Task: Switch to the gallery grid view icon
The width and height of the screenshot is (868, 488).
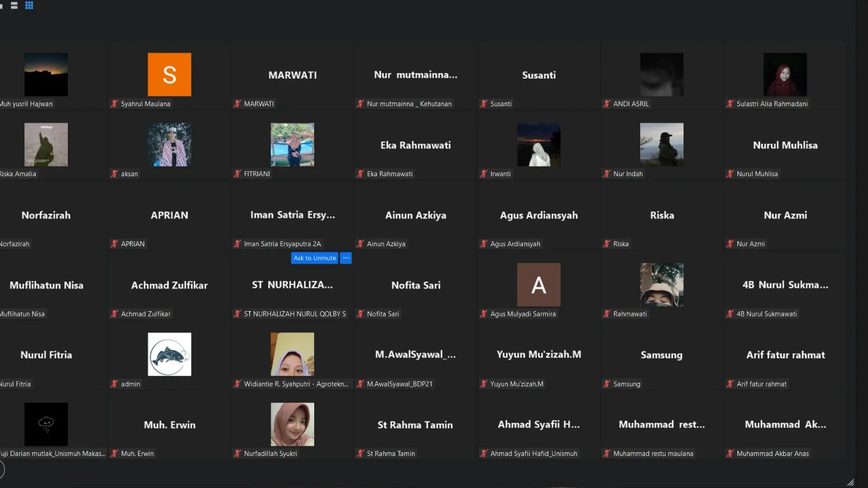Action: (29, 5)
